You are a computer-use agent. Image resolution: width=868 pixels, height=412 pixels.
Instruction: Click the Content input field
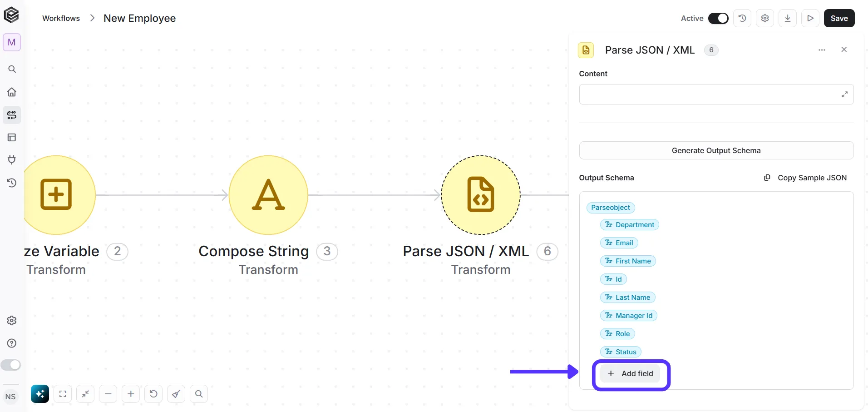pyautogui.click(x=716, y=94)
